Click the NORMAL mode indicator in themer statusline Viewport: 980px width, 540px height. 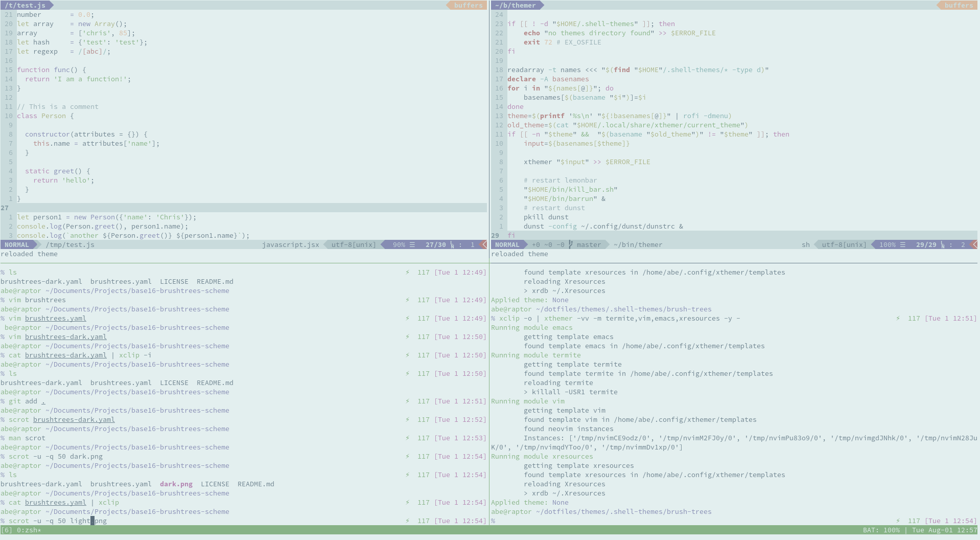click(x=507, y=244)
